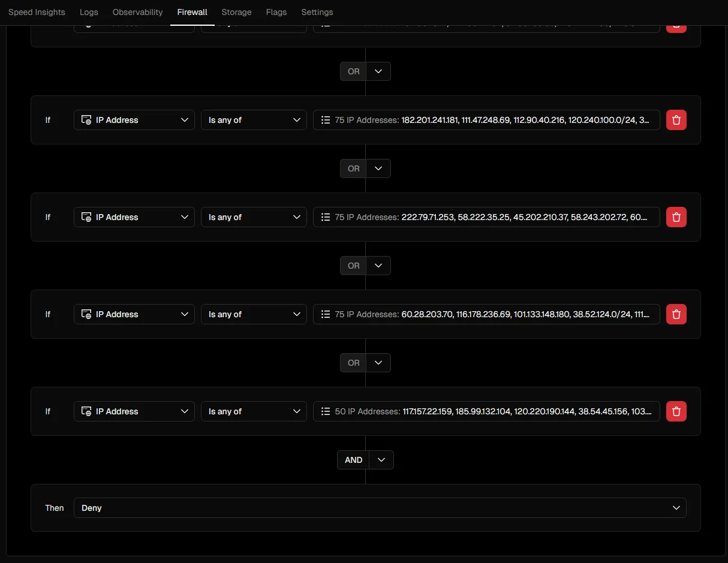Open "Is any of" dropdown for 60.28.203.70 rule
Screen dimensions: 728x563
254,314
